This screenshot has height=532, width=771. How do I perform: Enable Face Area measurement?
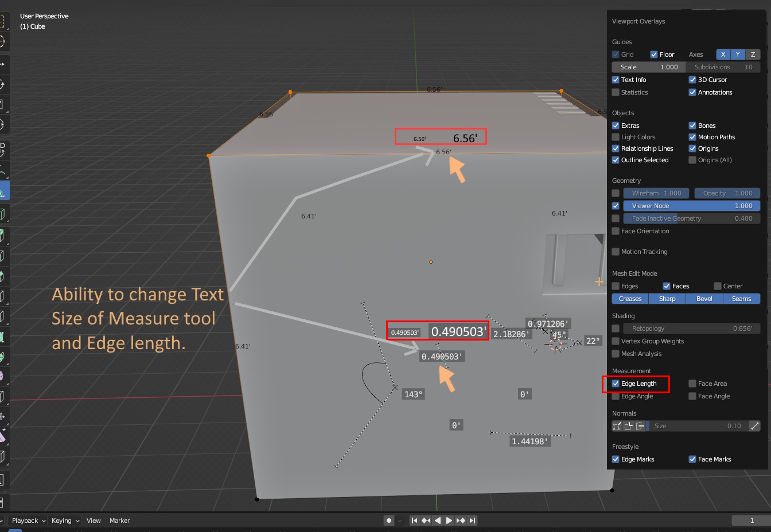tap(692, 384)
